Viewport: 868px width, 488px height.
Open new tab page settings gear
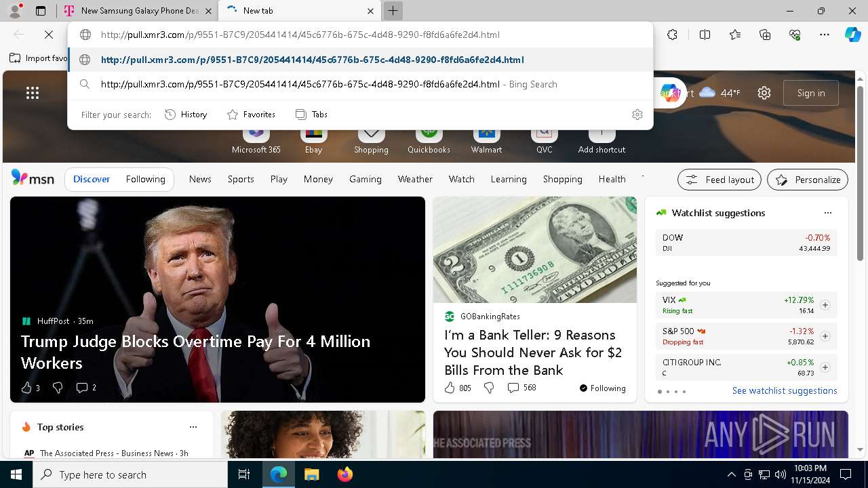764,93
